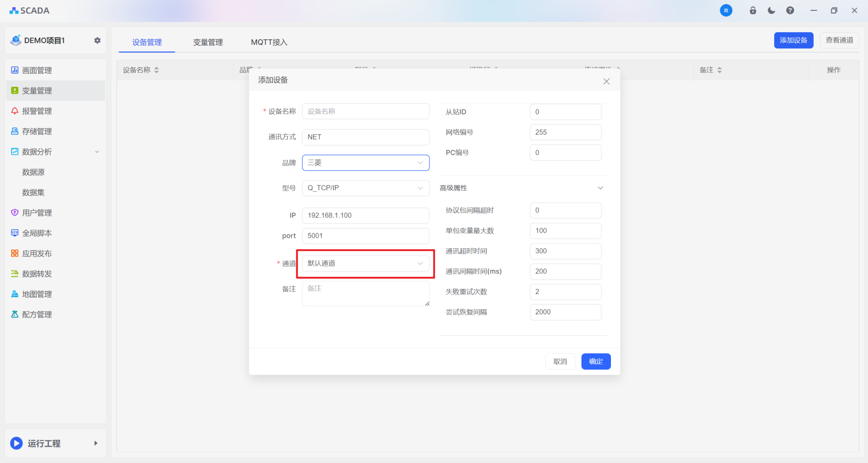Open 画面管理 in the sidebar

coord(37,71)
